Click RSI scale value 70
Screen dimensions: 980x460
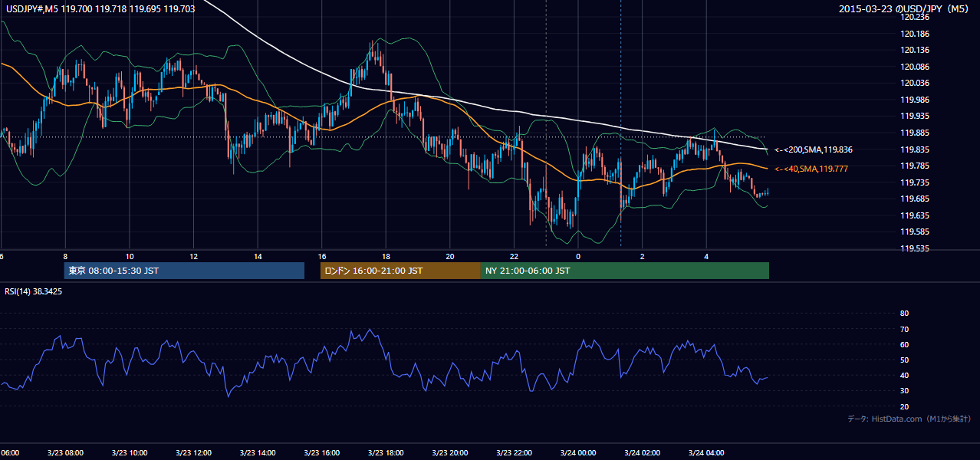pos(904,329)
